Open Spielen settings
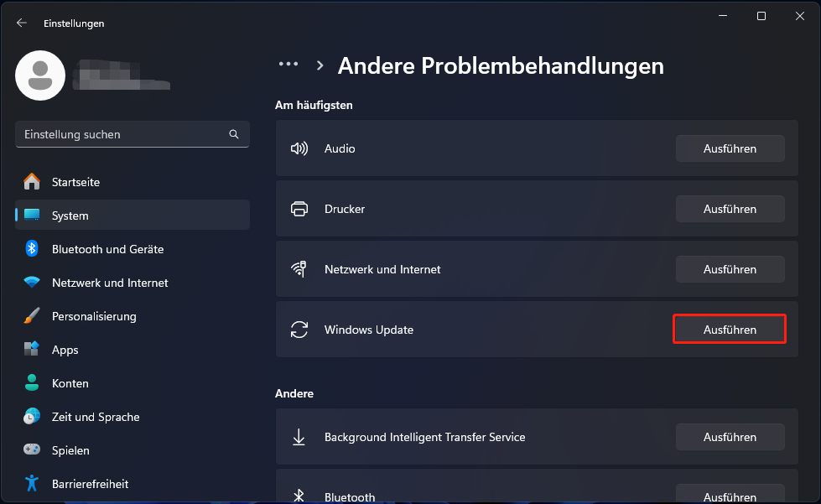The image size is (821, 504). (x=133, y=450)
